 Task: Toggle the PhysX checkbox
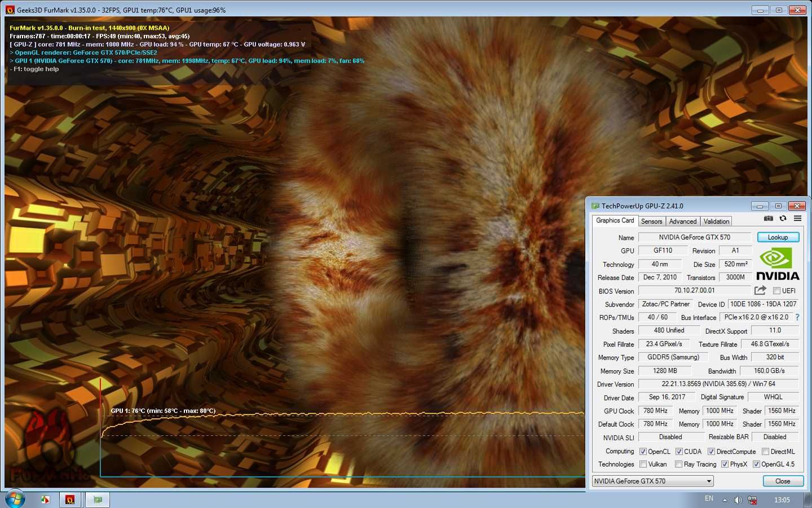(x=725, y=465)
